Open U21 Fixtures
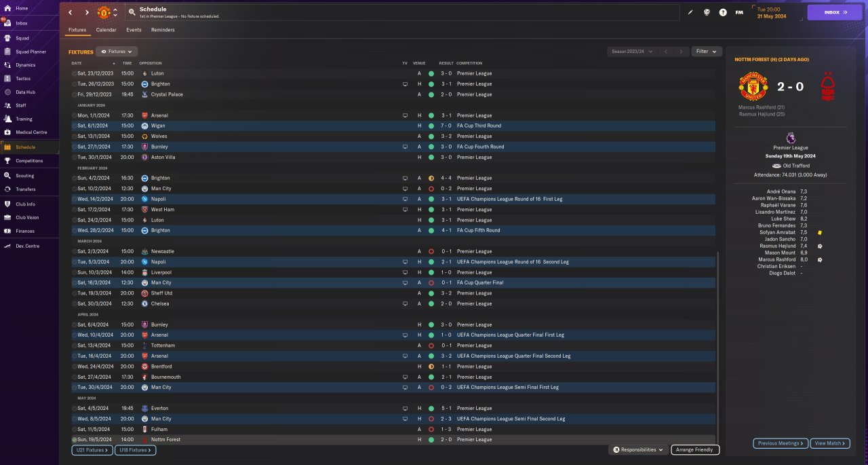 pyautogui.click(x=92, y=450)
